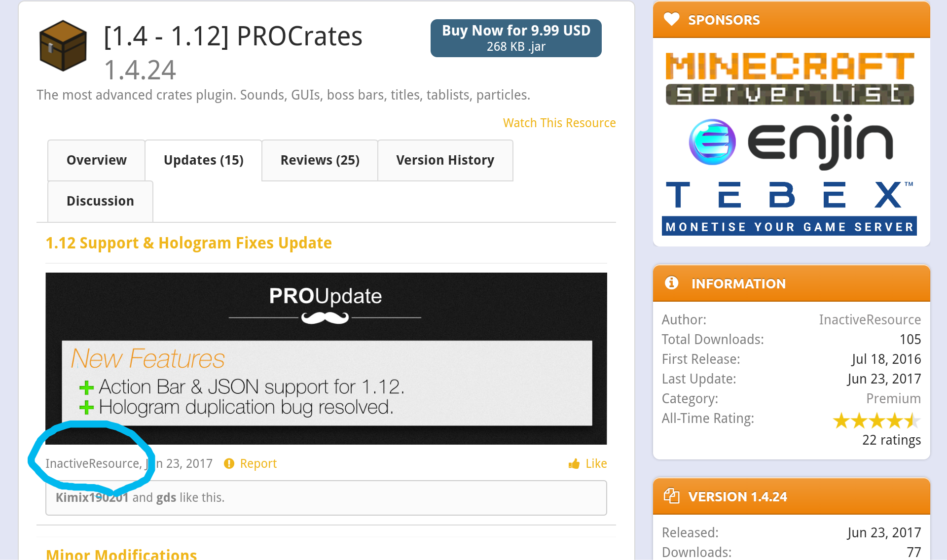This screenshot has width=947, height=560.
Task: Open Kimix190201 user profile
Action: click(x=92, y=497)
